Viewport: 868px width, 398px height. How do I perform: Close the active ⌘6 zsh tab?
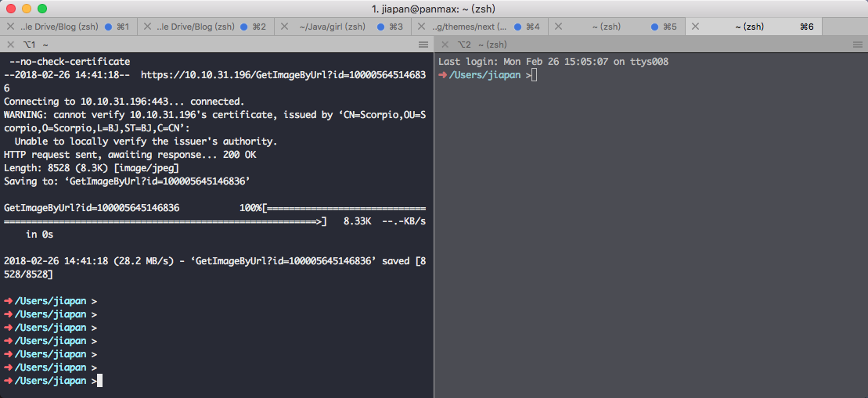pos(695,27)
